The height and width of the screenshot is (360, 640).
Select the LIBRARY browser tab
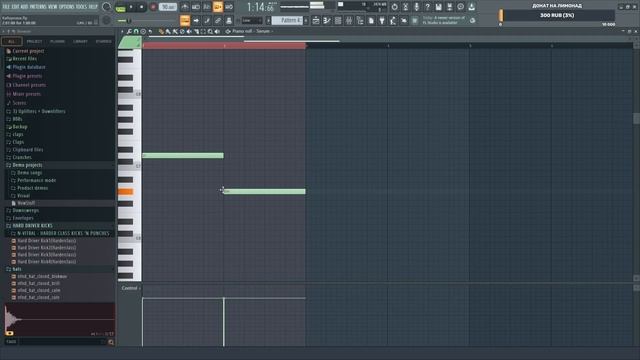pos(80,41)
